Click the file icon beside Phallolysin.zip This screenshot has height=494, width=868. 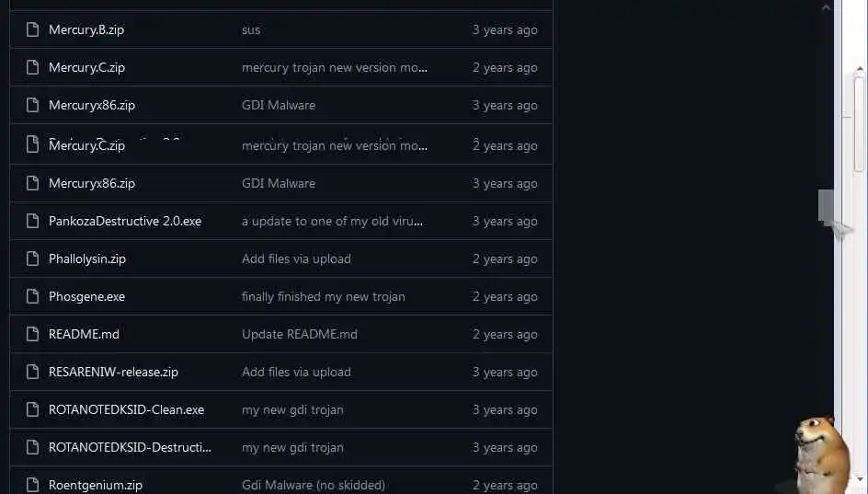[33, 258]
